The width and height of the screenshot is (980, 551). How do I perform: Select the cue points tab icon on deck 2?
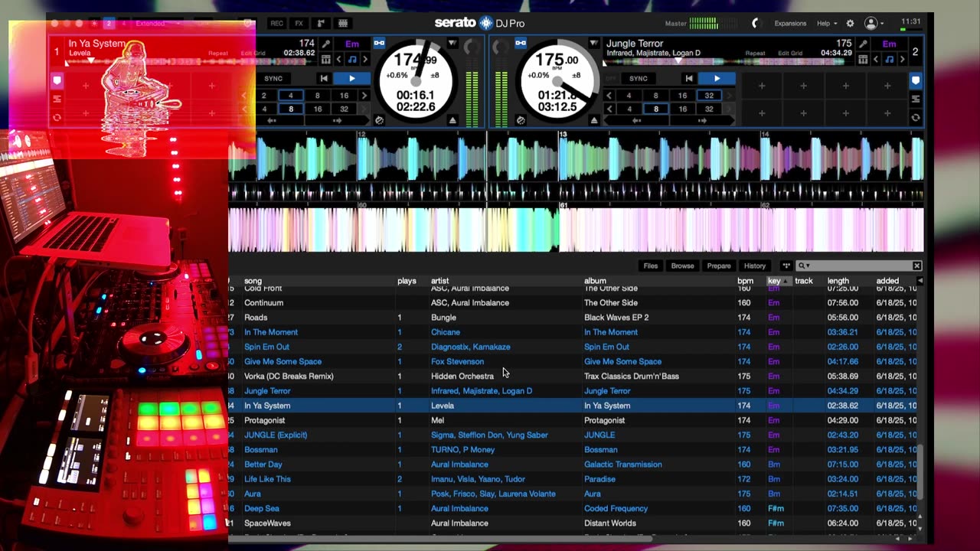point(915,80)
